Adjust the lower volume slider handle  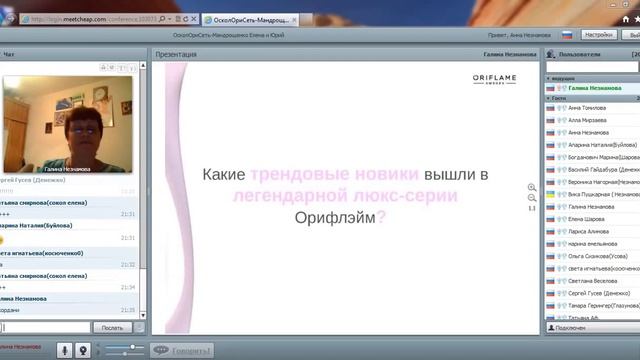coord(124,353)
